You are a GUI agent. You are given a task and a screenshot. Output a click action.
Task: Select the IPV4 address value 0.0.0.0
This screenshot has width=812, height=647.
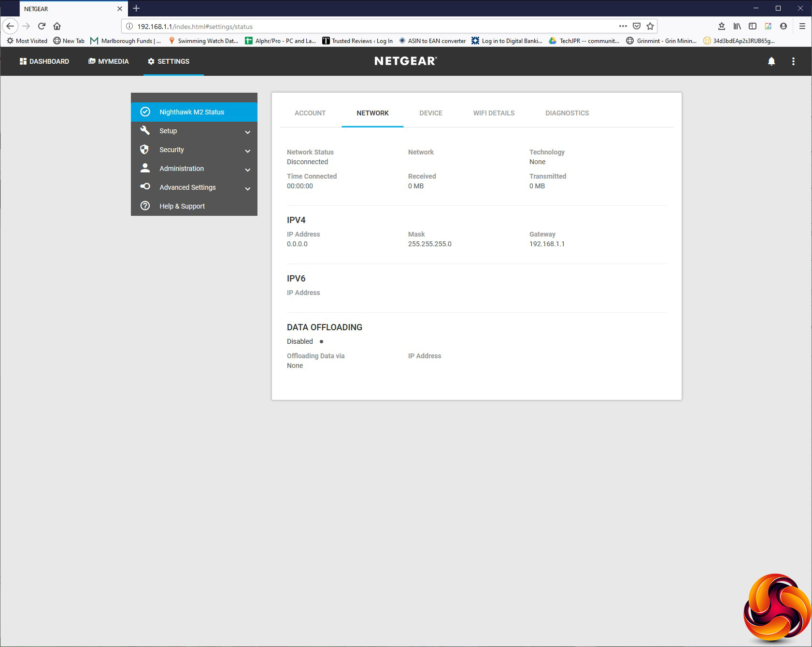[297, 244]
